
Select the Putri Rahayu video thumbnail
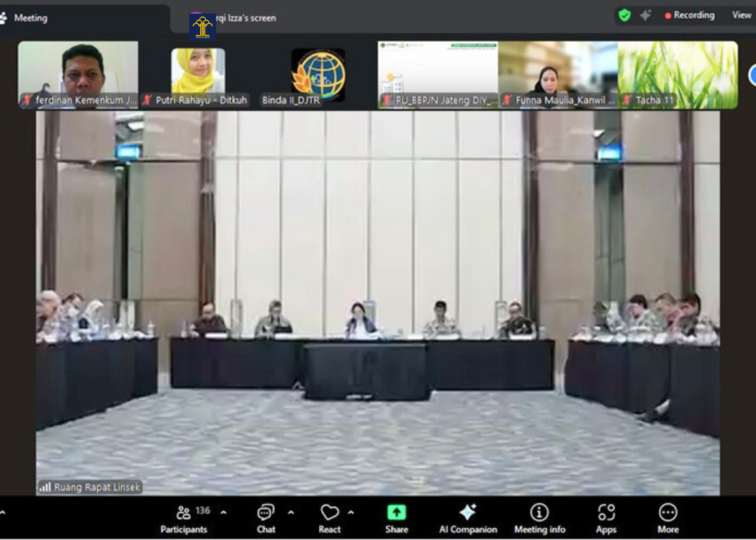197,75
